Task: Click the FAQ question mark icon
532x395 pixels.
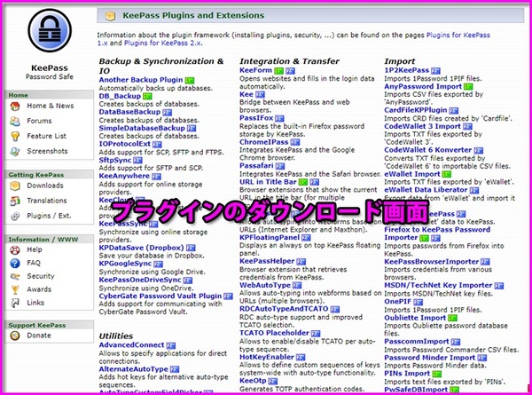Action: click(x=15, y=264)
